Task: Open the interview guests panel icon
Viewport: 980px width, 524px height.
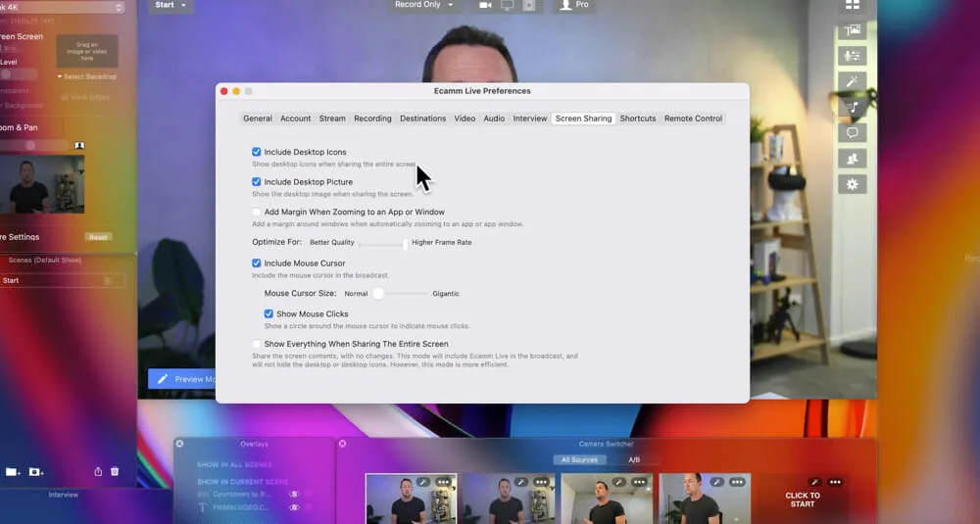Action: click(x=852, y=158)
